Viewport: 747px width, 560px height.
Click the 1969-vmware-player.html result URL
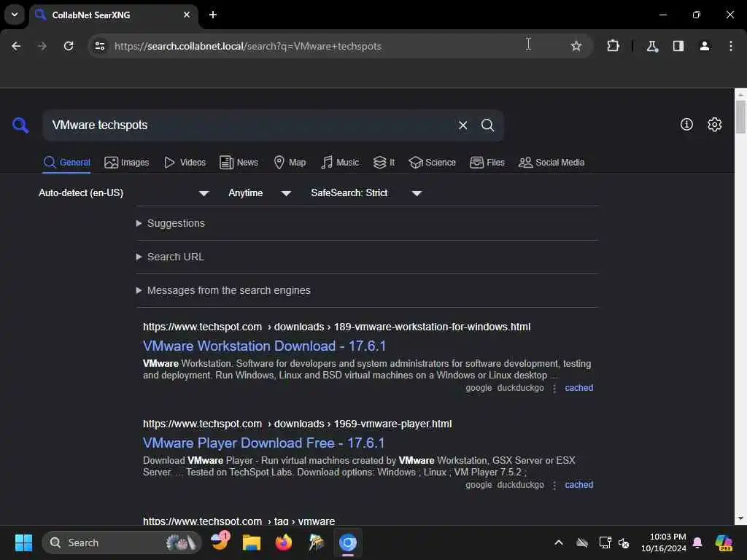(x=298, y=424)
